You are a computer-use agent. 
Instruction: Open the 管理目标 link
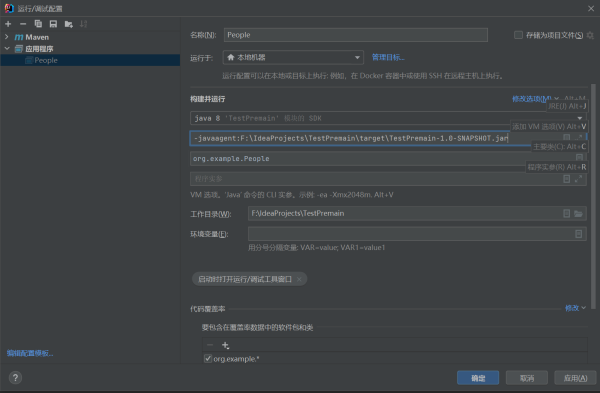[388, 57]
